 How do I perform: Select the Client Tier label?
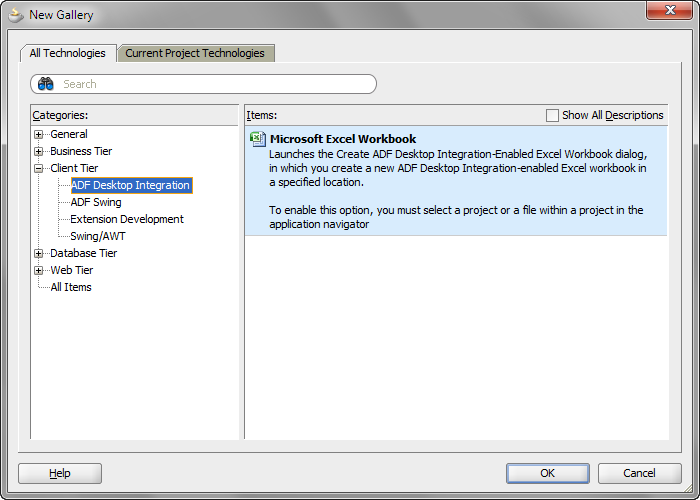coord(74,168)
